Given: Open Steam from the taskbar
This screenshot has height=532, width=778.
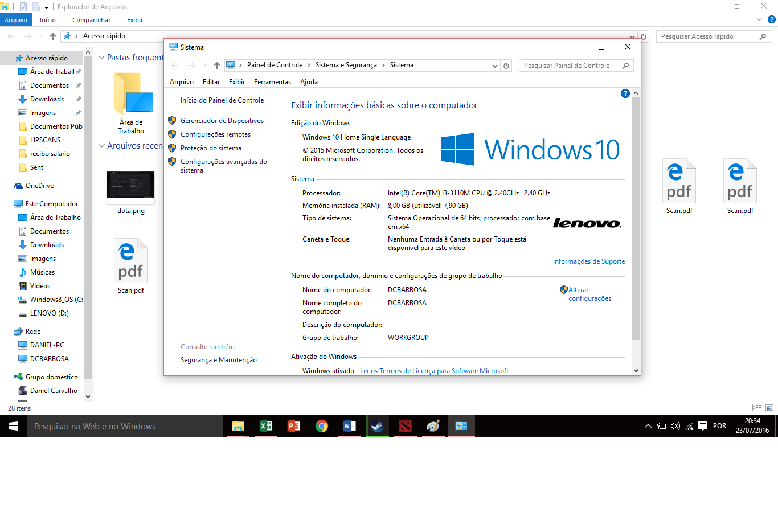Looking at the screenshot, I should point(377,426).
